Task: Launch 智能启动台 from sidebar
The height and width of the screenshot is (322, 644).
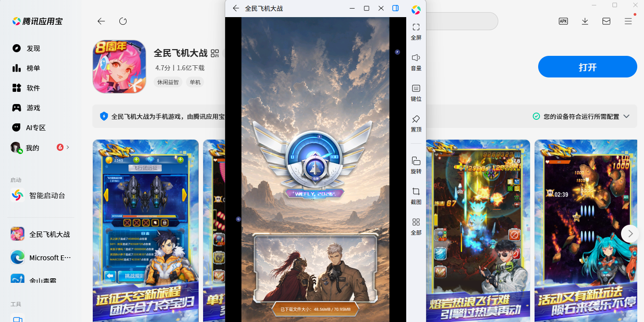Action: click(x=38, y=195)
